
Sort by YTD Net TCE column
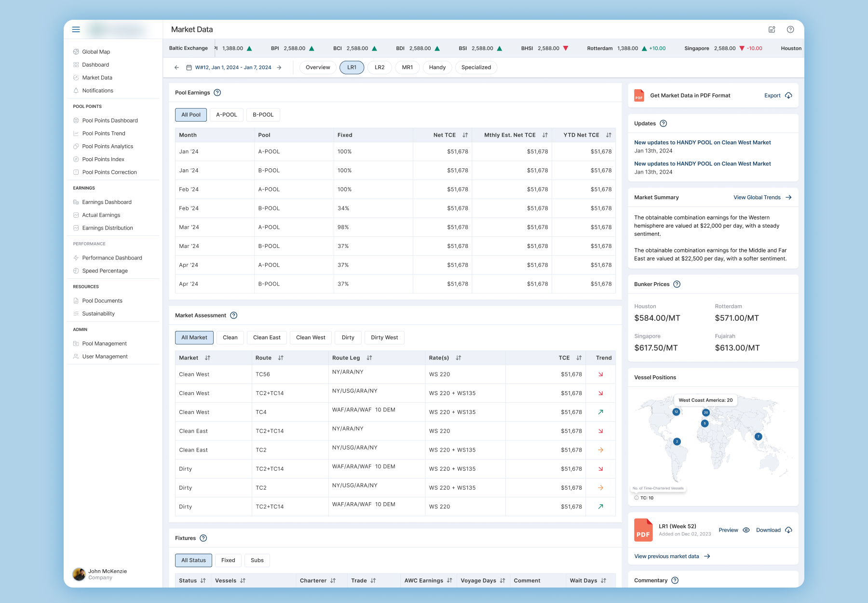609,135
